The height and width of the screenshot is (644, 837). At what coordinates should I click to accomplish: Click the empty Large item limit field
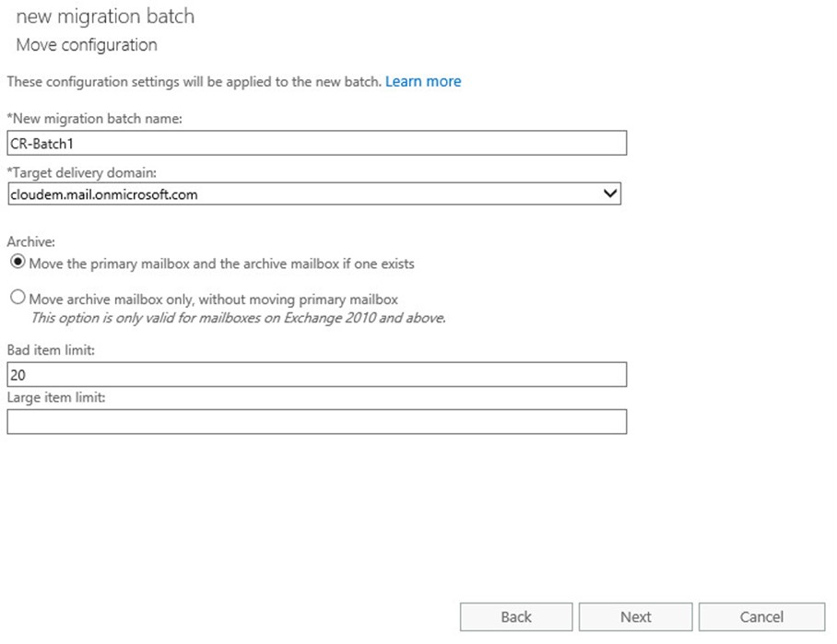tap(316, 422)
